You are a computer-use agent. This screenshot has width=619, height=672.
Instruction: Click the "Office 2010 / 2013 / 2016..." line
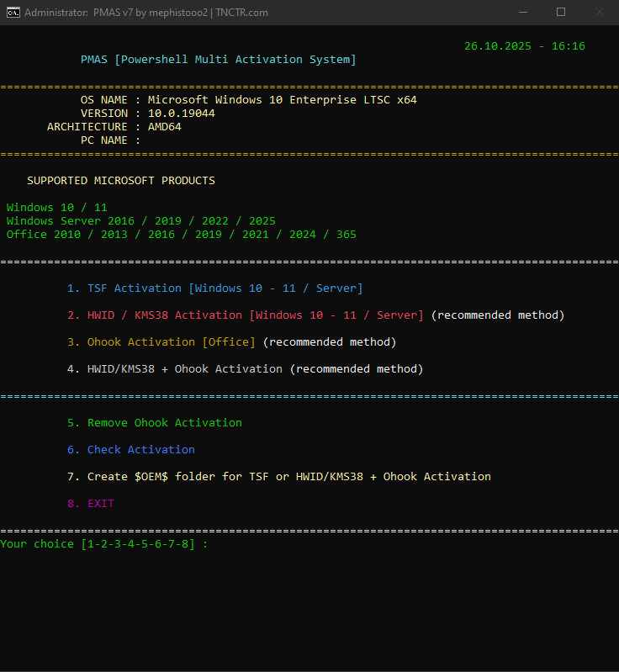(x=182, y=235)
